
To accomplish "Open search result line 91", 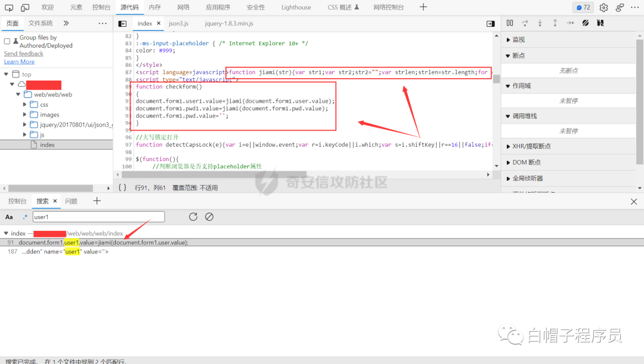I will (322, 242).
